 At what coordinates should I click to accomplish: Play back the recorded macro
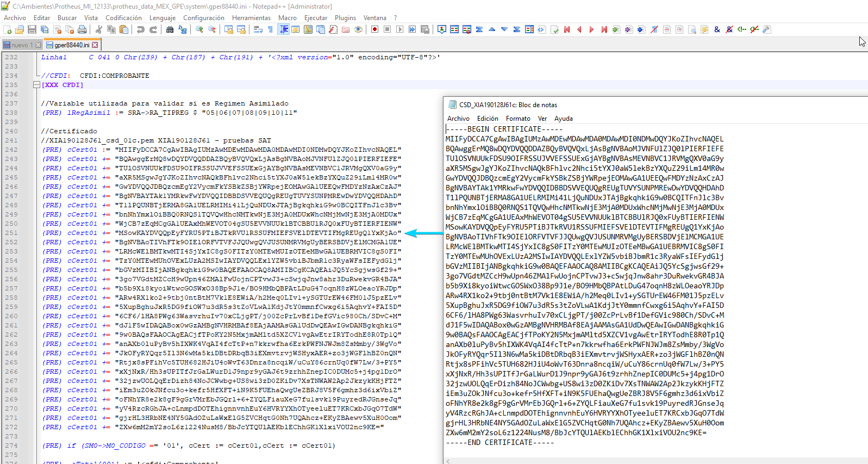[400, 29]
